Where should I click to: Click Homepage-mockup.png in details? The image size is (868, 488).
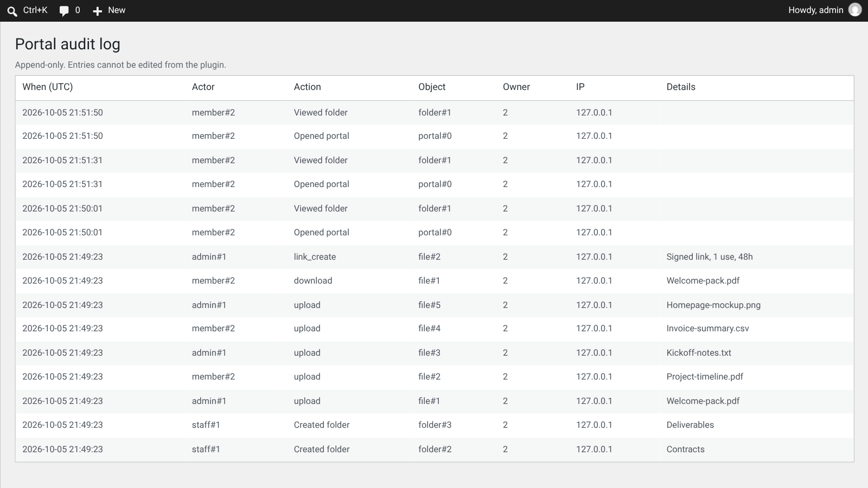click(x=713, y=305)
